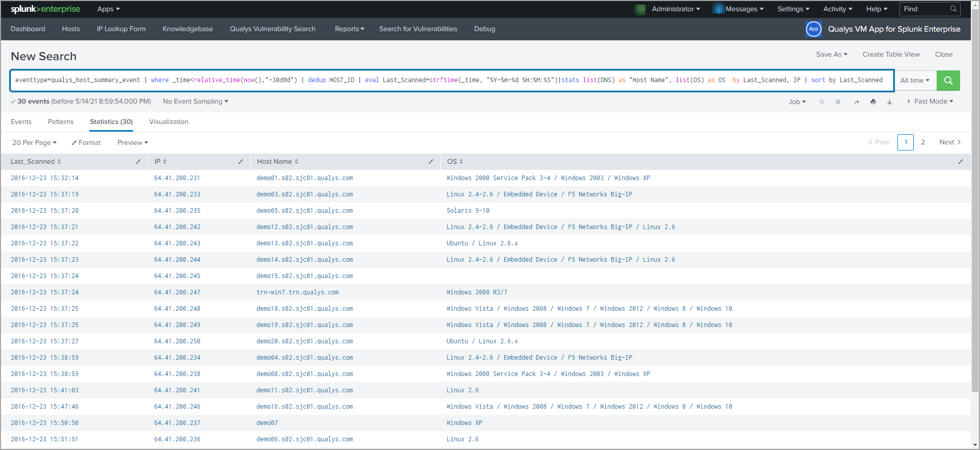Click inside the Find search field
The image size is (980, 450).
click(925, 9)
